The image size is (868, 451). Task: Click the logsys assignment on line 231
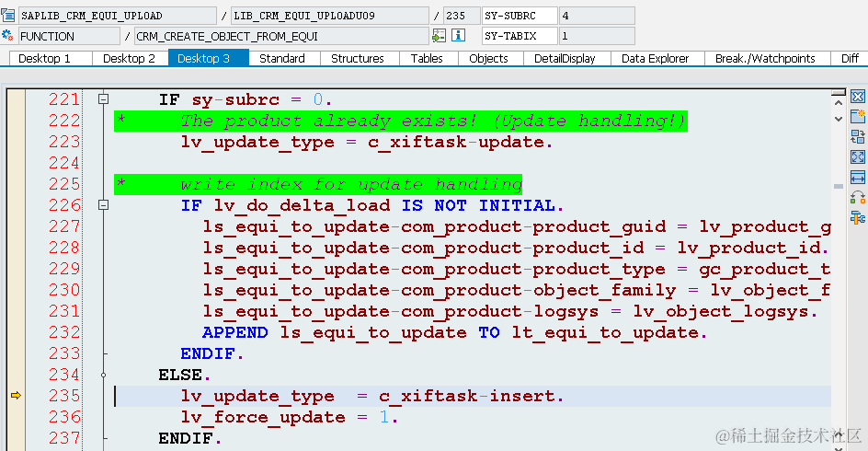click(x=509, y=311)
